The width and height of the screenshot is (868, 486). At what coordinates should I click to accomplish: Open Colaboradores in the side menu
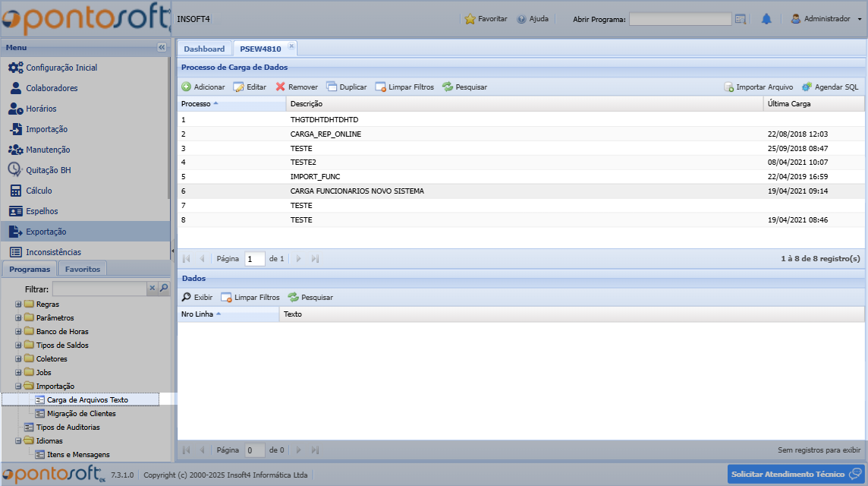point(52,88)
